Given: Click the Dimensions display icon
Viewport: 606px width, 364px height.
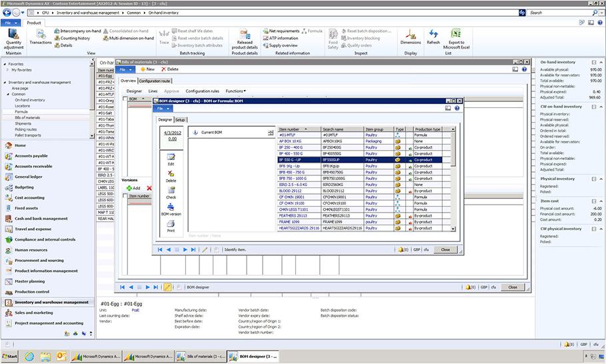Looking at the screenshot, I should pos(411,37).
